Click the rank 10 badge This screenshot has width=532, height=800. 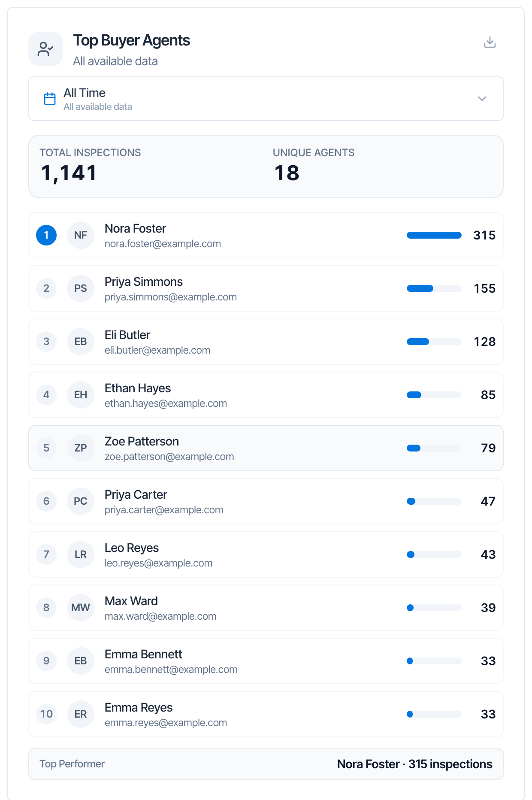click(46, 714)
